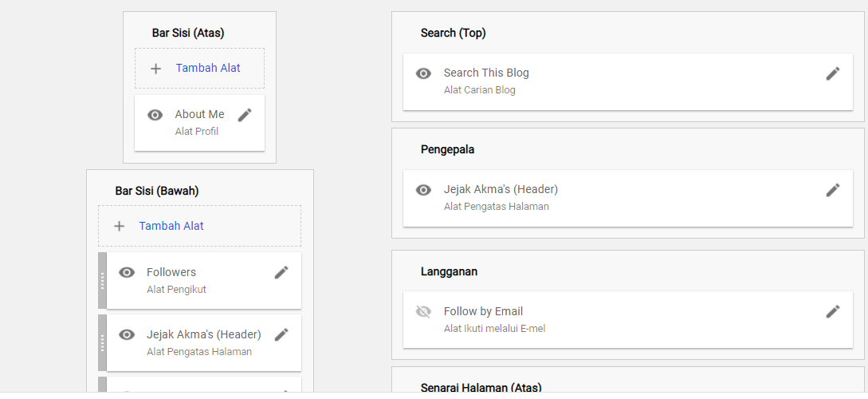Click plus icon in Bar Sisi (Atas)
The width and height of the screenshot is (868, 399).
point(156,69)
